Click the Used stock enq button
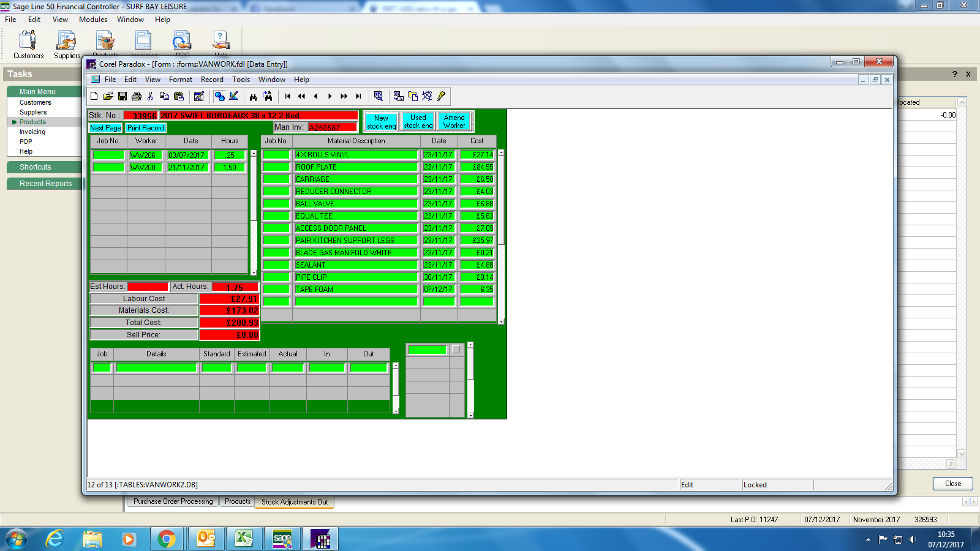Screen dimensions: 980x551 click(x=418, y=121)
